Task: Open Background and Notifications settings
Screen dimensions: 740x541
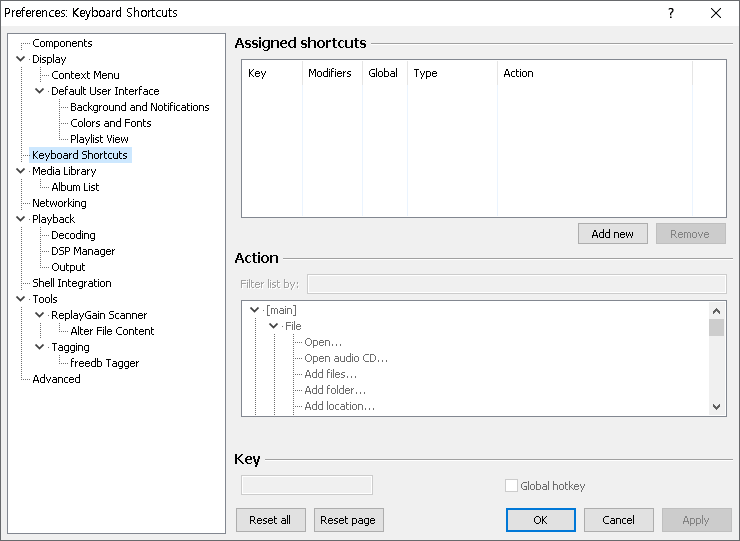Action: 139,107
